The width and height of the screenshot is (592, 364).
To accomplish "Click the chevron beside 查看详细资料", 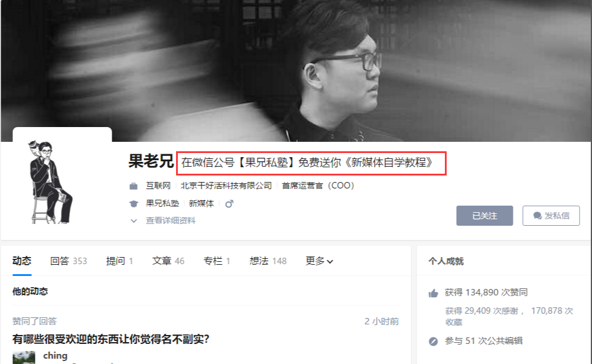I will (134, 220).
